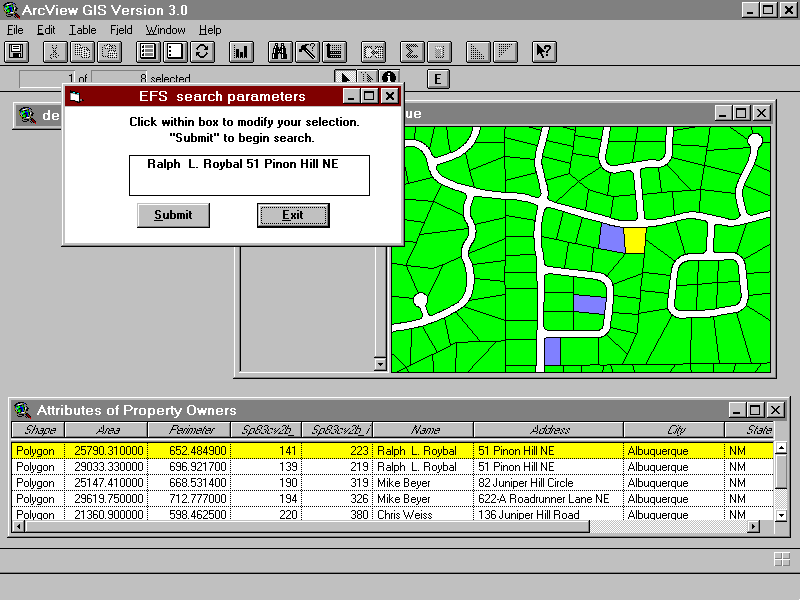Image resolution: width=800 pixels, height=600 pixels.
Task: Click the Cut scissors toolbar icon
Action: 55,52
